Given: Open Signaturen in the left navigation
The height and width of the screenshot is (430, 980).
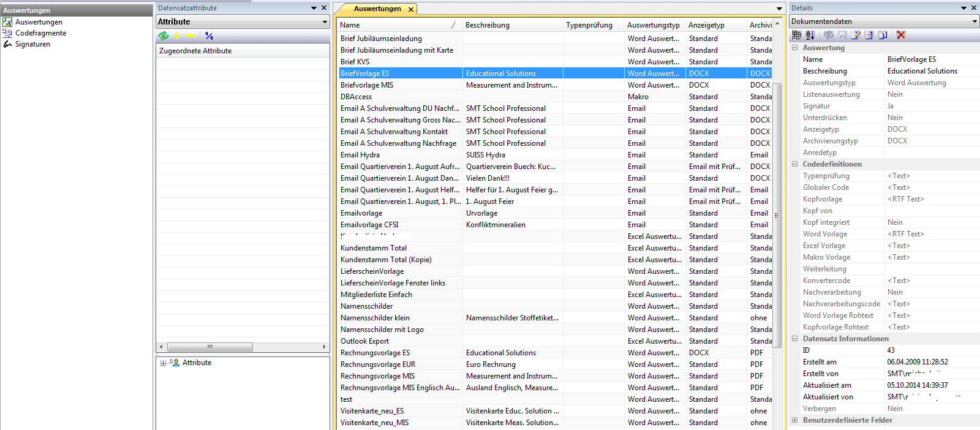Looking at the screenshot, I should 32,44.
